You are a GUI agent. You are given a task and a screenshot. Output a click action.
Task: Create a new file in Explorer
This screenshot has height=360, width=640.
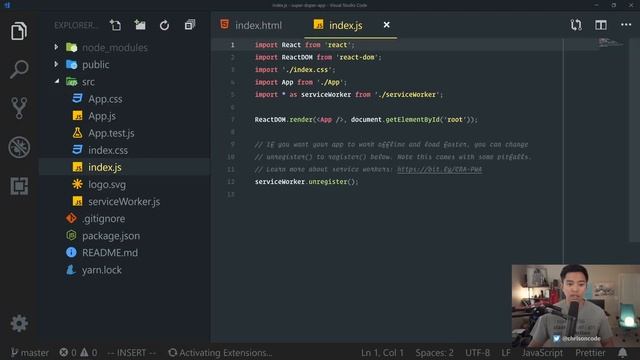pos(115,25)
